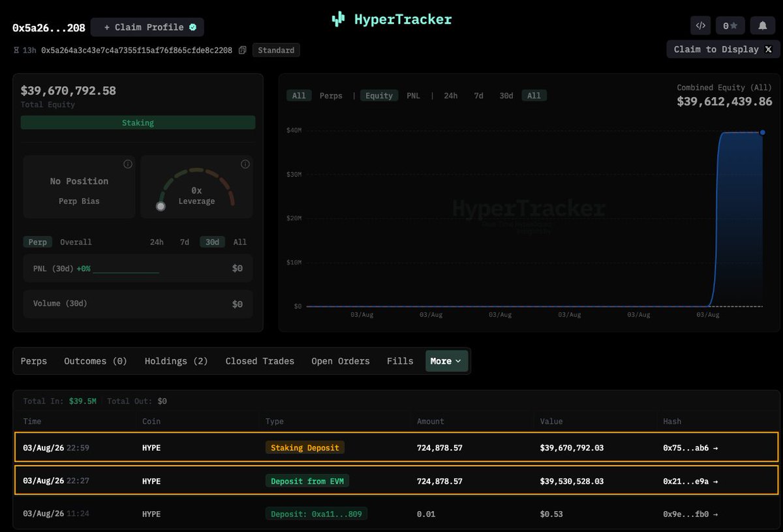Click the Volume (30d) row
The height and width of the screenshot is (532, 783).
138,304
